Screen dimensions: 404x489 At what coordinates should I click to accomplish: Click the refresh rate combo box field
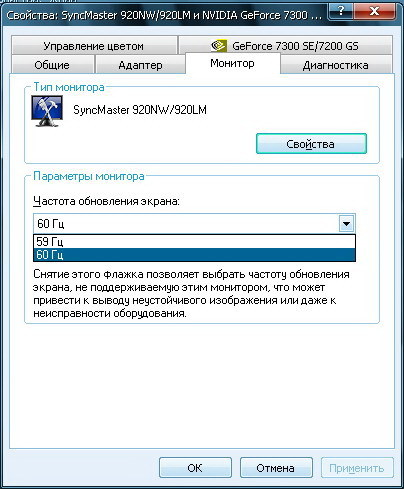pos(194,223)
